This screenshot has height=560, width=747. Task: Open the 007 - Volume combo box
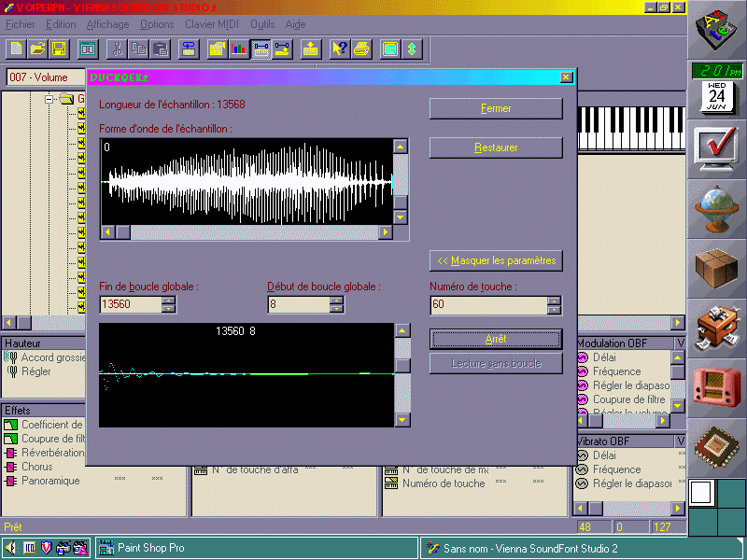tap(46, 77)
